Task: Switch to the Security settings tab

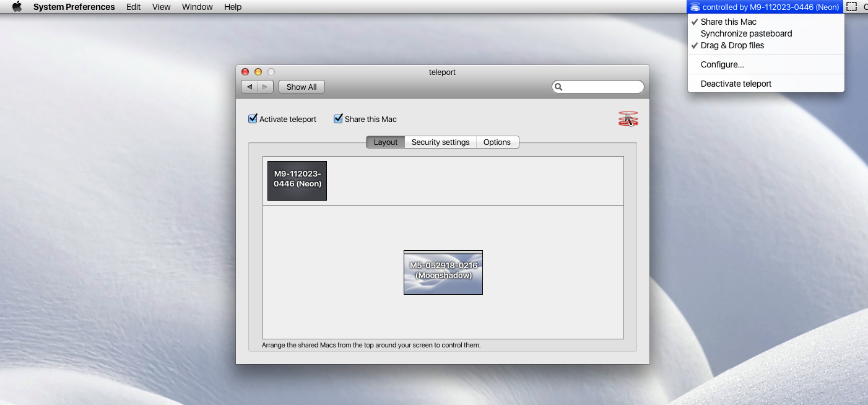Action: [x=440, y=142]
